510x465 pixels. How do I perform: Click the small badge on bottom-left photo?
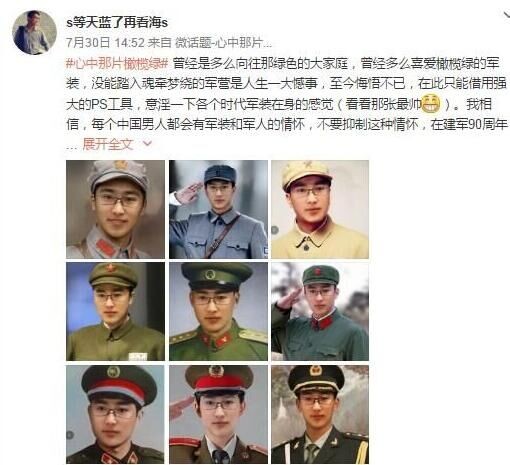70,435
